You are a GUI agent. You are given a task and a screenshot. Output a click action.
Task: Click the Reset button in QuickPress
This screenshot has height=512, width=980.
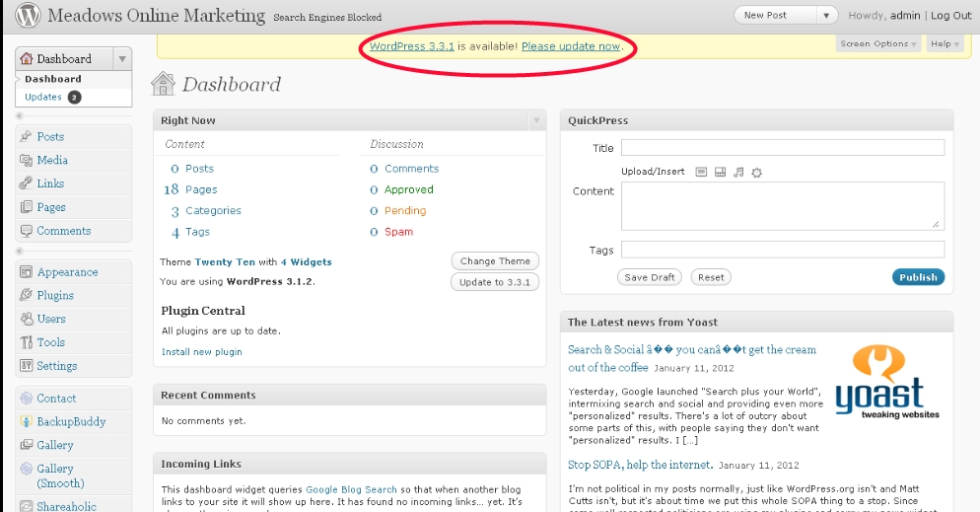[711, 277]
